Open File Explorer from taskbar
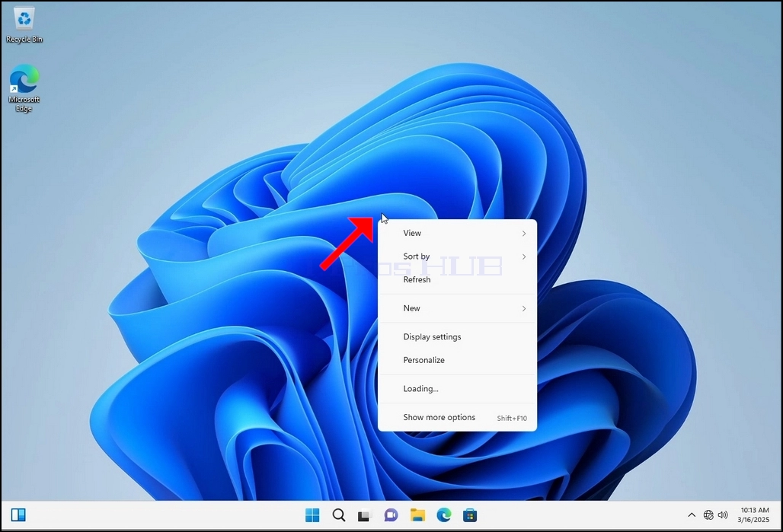The width and height of the screenshot is (783, 532). tap(417, 515)
